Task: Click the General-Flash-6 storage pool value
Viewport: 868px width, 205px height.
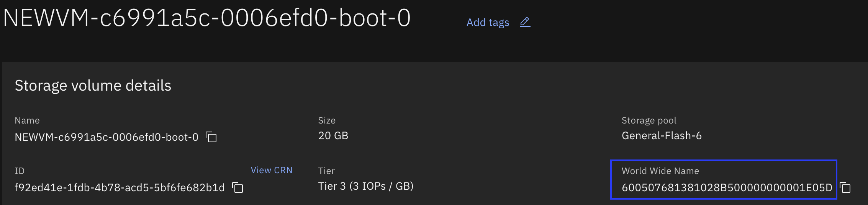Action: [662, 135]
